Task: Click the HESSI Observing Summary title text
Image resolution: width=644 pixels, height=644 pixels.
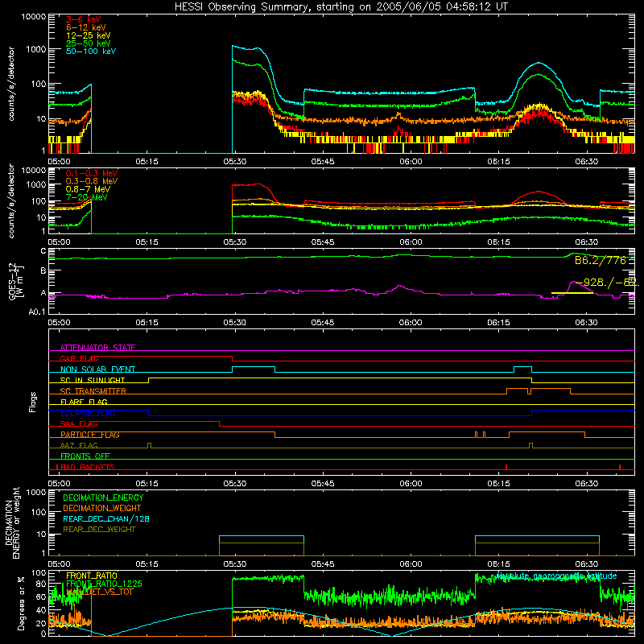Action: click(x=341, y=7)
